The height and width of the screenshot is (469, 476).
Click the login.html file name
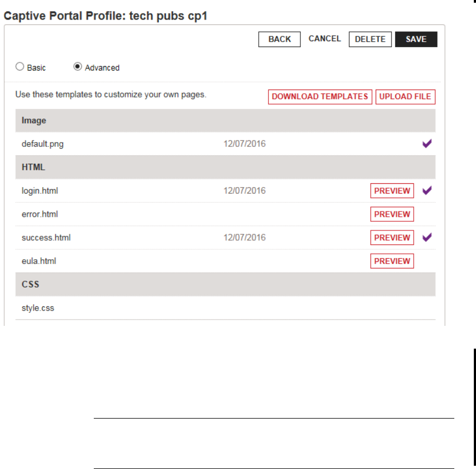point(40,191)
